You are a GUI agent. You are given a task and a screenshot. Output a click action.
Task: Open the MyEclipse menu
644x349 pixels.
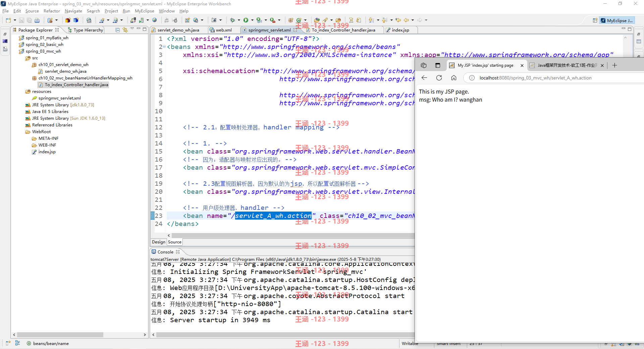point(145,11)
